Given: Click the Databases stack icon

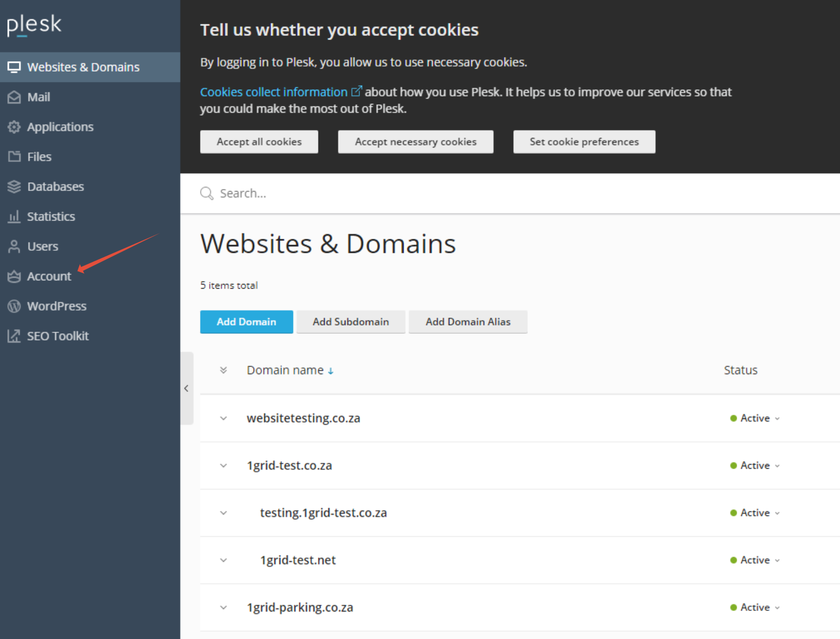Looking at the screenshot, I should tap(14, 186).
